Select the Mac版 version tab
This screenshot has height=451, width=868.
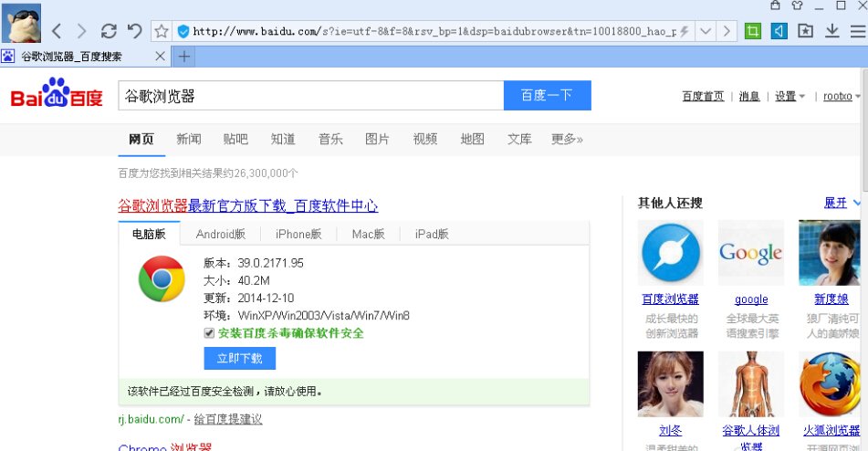click(368, 234)
